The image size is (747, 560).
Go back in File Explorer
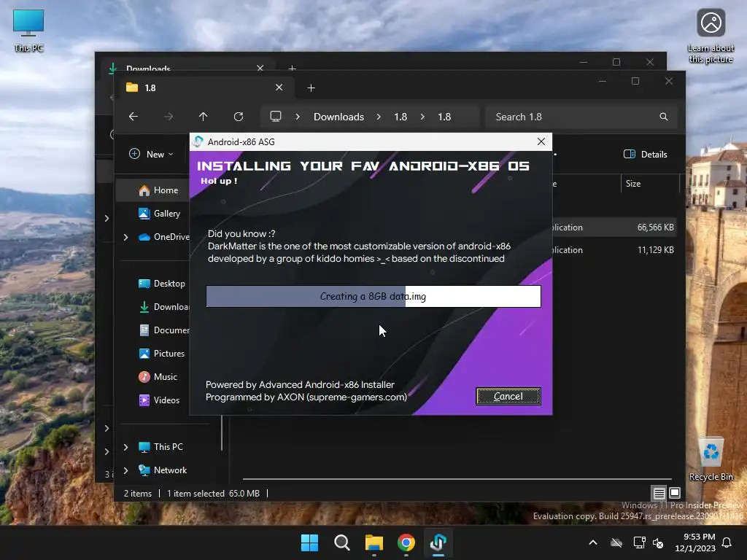pos(133,117)
